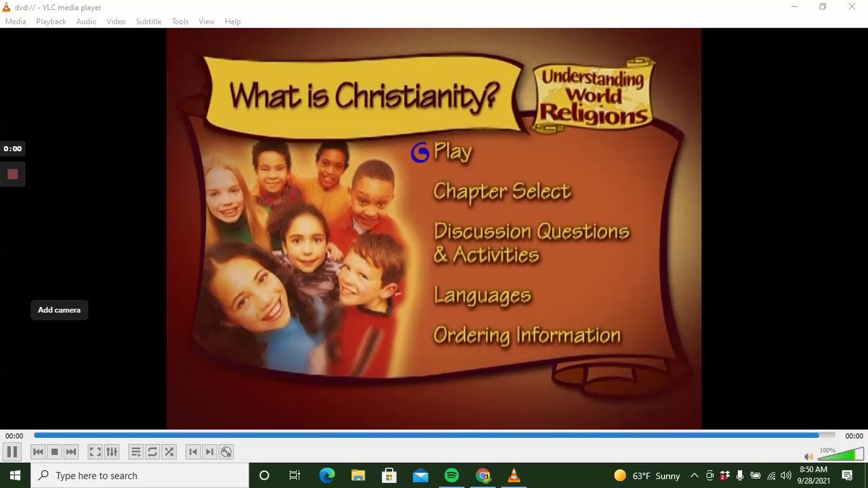Viewport: 868px width, 488px height.
Task: Show the playlist panel
Action: [x=136, y=451]
